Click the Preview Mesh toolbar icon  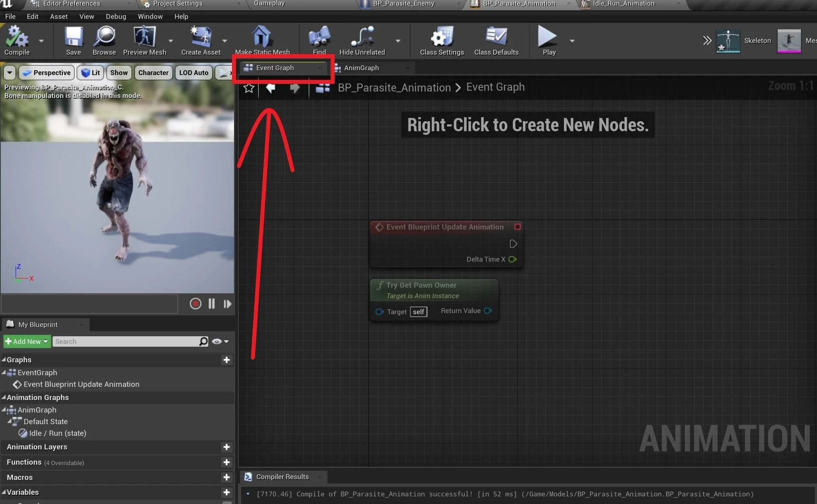point(144,40)
